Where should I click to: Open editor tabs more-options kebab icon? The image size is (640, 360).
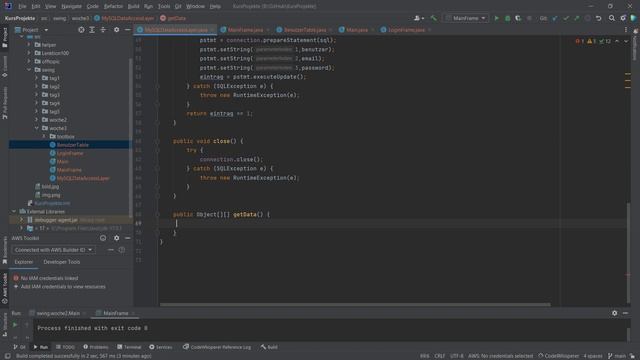click(626, 30)
